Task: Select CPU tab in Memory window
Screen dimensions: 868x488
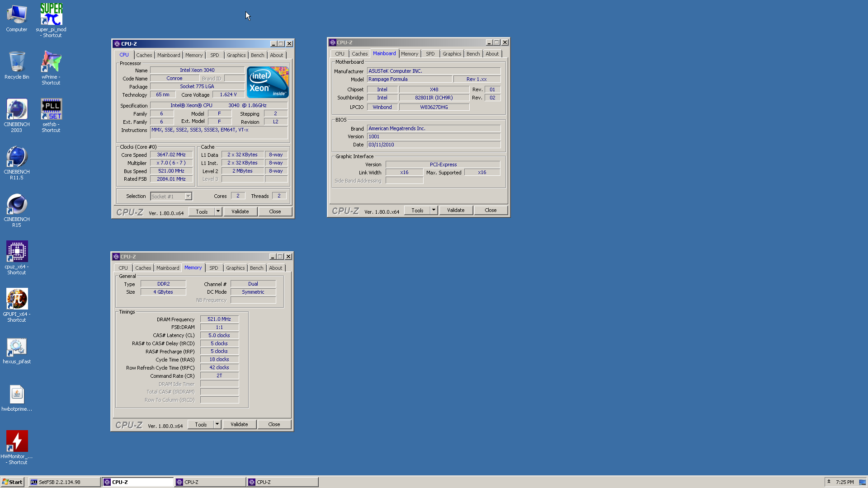Action: [x=123, y=268]
